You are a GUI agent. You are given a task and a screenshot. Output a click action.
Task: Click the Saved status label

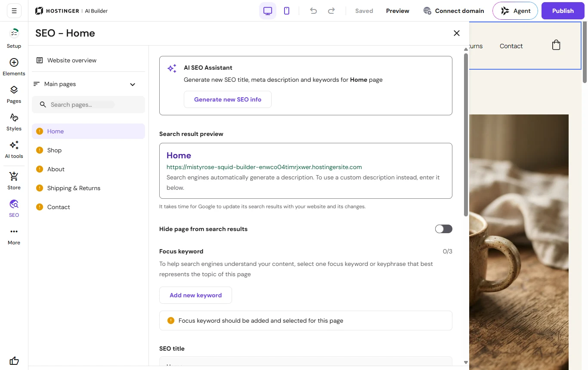click(364, 11)
